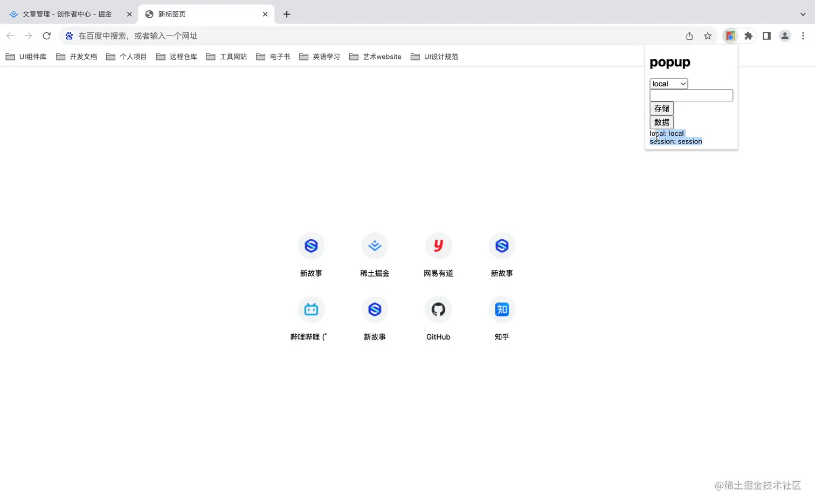
Task: Click the extension popup icon in toolbar
Action: 730,36
